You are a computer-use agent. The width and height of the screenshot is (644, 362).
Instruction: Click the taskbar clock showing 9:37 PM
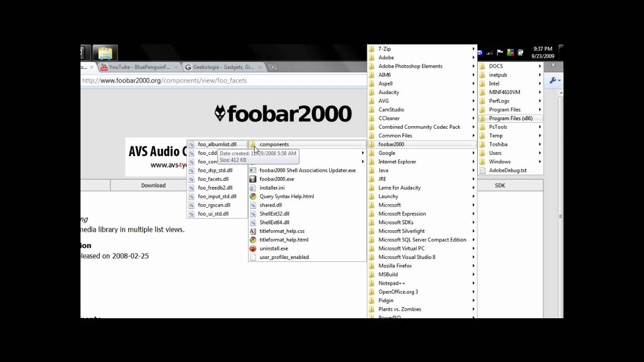click(542, 52)
